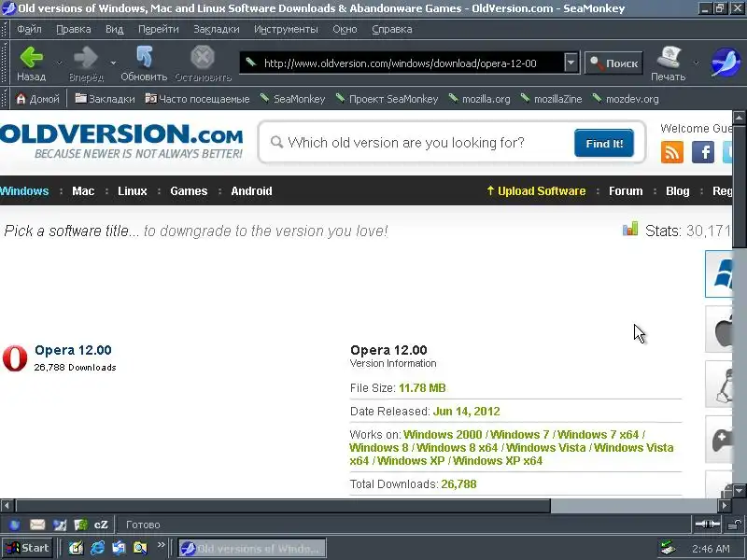The image size is (747, 560).
Task: Open Navigator from the status bar icon
Action: coord(15,525)
